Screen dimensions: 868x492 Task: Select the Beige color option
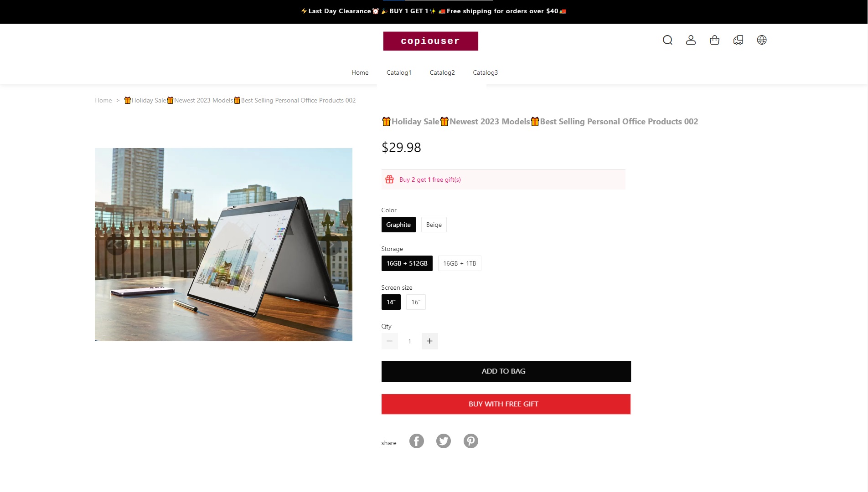434,225
